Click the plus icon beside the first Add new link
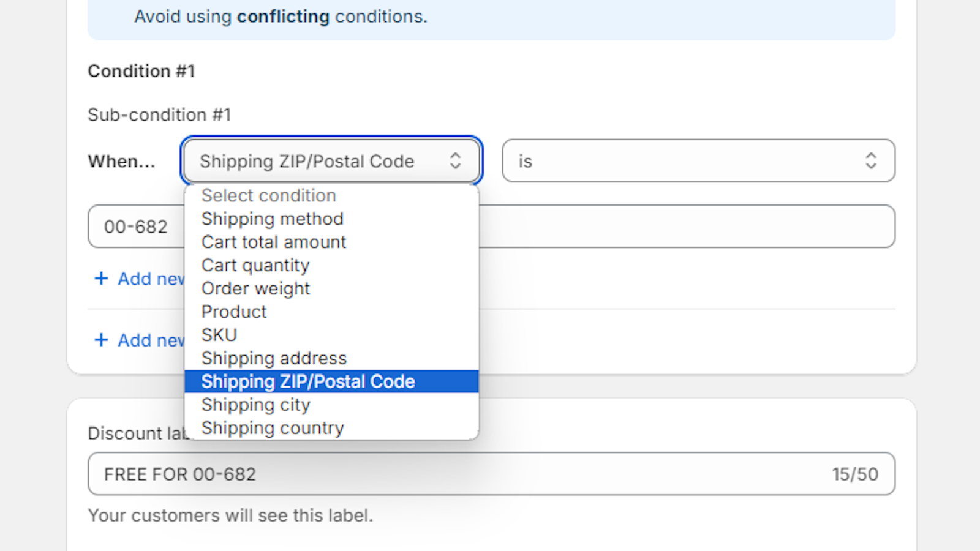Screen dimensions: 980x551 tap(102, 279)
